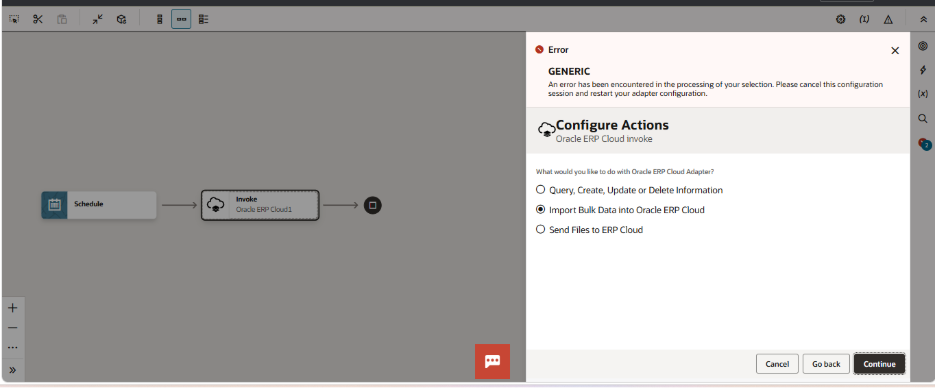Open the triggers concentric-circle sidebar icon
The width and height of the screenshot is (936, 390).
[x=923, y=46]
